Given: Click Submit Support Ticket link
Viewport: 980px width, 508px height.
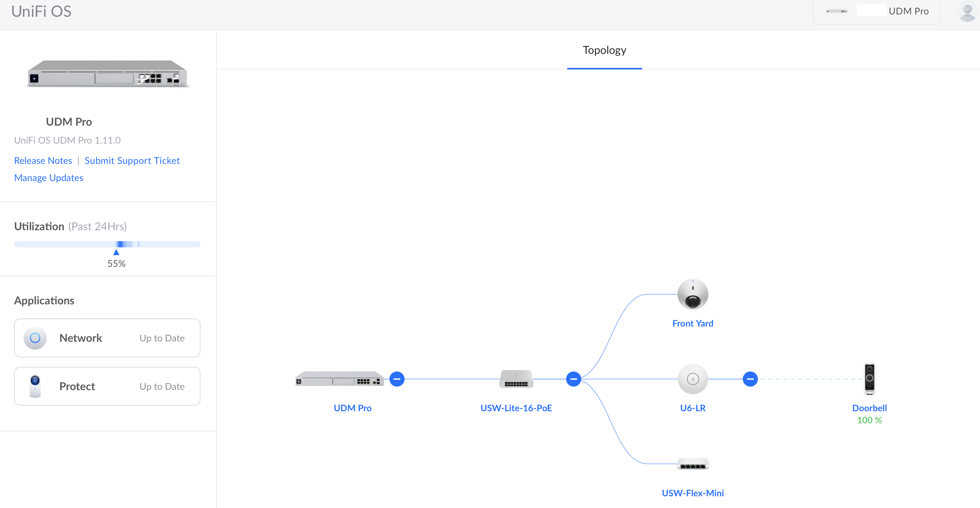Looking at the screenshot, I should click(132, 161).
